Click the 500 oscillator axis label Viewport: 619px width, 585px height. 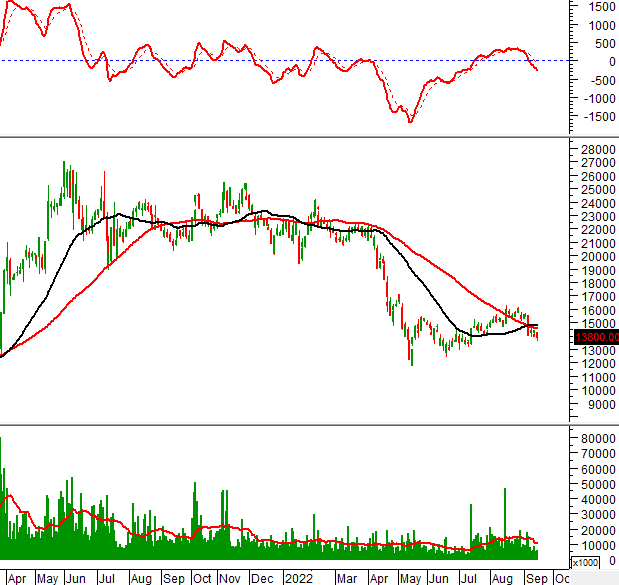click(606, 42)
